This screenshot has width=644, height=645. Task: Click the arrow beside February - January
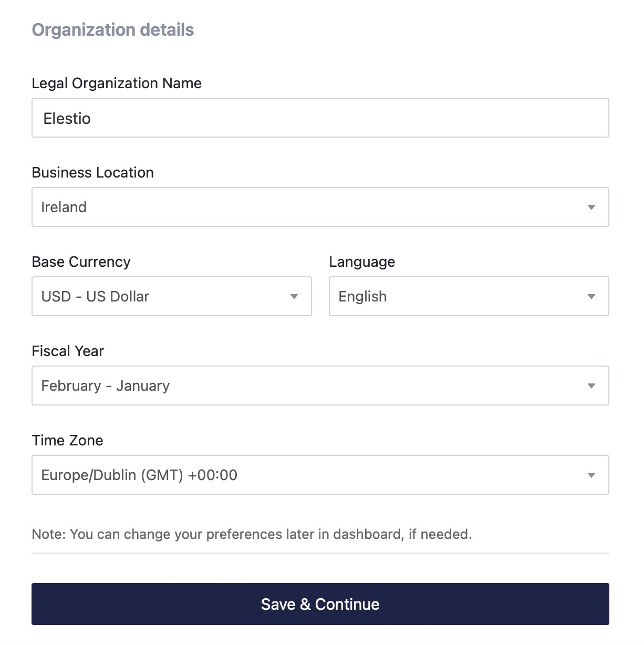pyautogui.click(x=591, y=386)
